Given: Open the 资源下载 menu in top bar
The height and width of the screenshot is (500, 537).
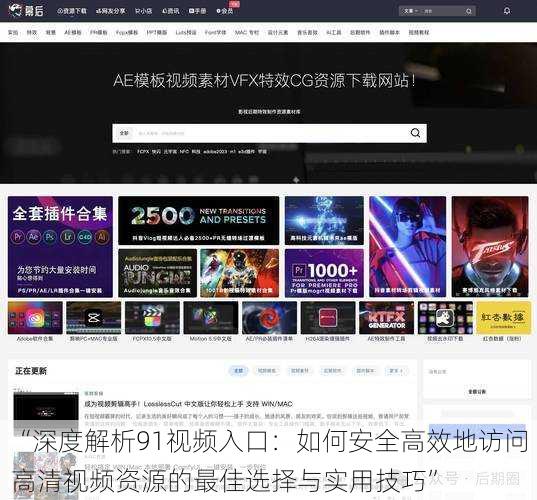Looking at the screenshot, I should click(72, 11).
